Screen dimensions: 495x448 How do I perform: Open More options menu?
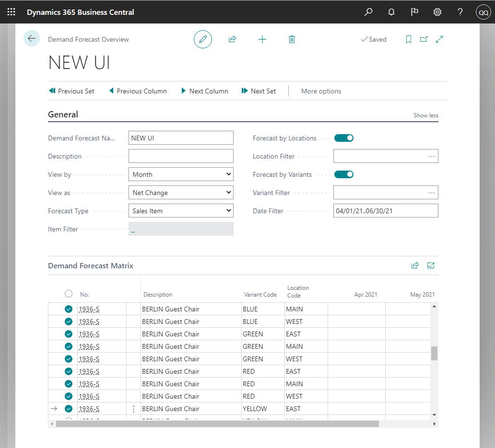pyautogui.click(x=321, y=91)
